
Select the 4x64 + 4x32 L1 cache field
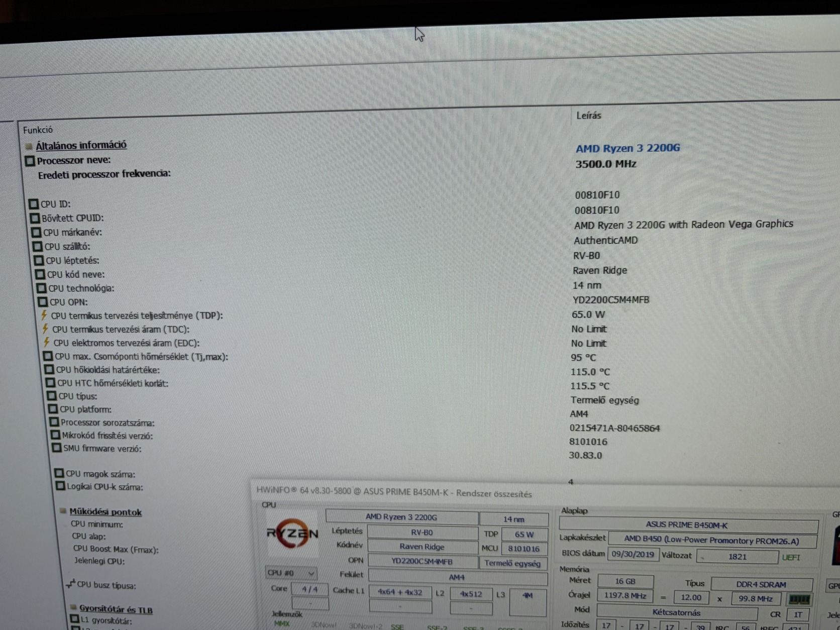coord(400,592)
